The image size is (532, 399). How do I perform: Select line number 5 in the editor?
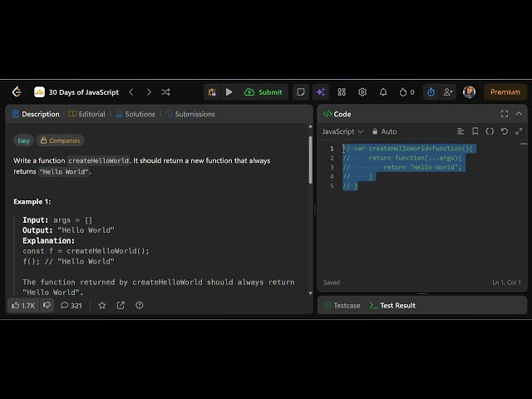[332, 186]
